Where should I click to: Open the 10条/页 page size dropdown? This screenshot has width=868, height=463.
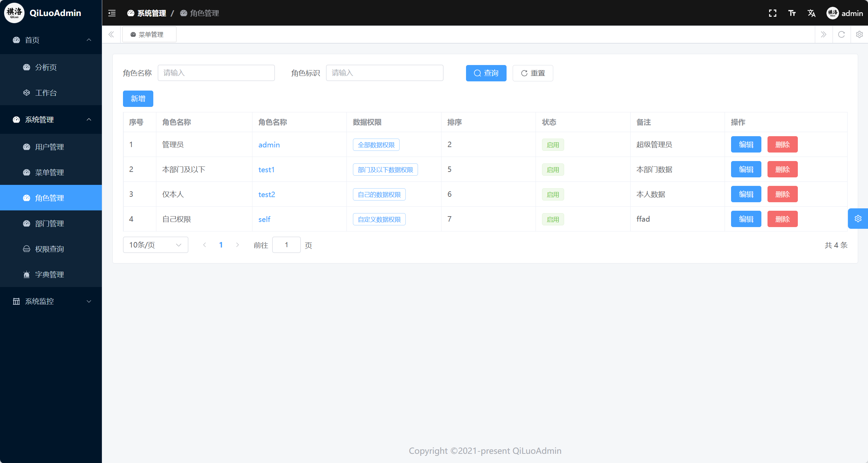point(155,245)
